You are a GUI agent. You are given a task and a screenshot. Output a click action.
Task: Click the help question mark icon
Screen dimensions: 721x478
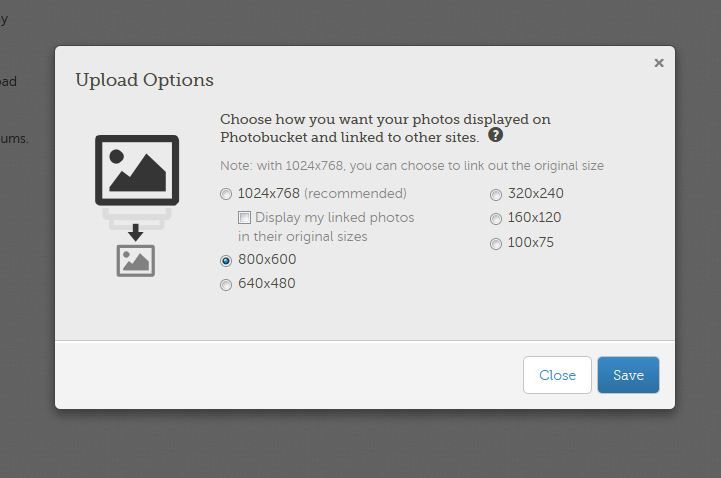click(495, 136)
